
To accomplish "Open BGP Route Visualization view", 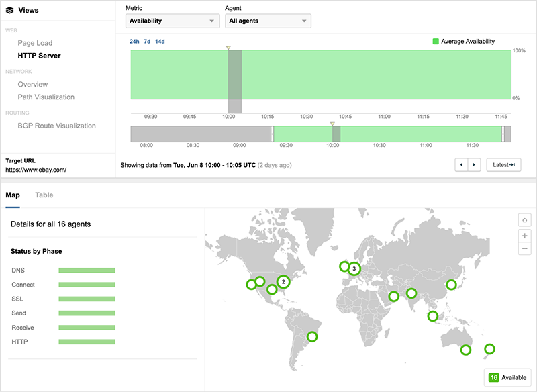I will [x=56, y=126].
